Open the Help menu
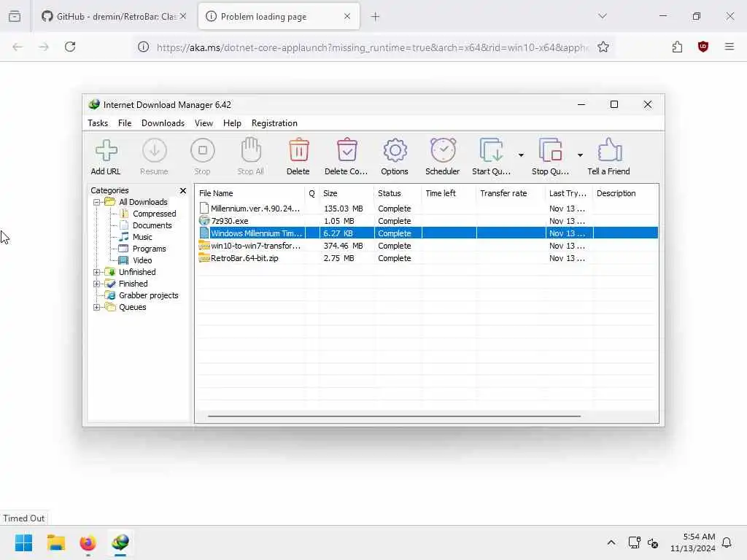This screenshot has width=747, height=560. pyautogui.click(x=232, y=122)
